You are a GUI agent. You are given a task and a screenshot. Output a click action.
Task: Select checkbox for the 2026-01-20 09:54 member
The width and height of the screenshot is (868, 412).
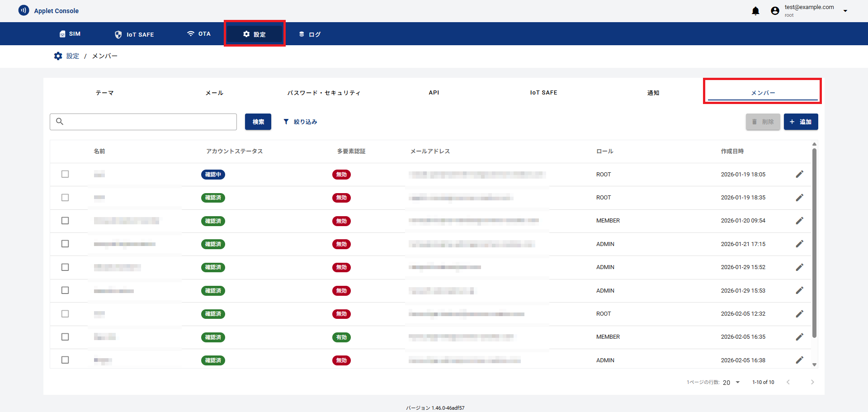[x=65, y=221]
